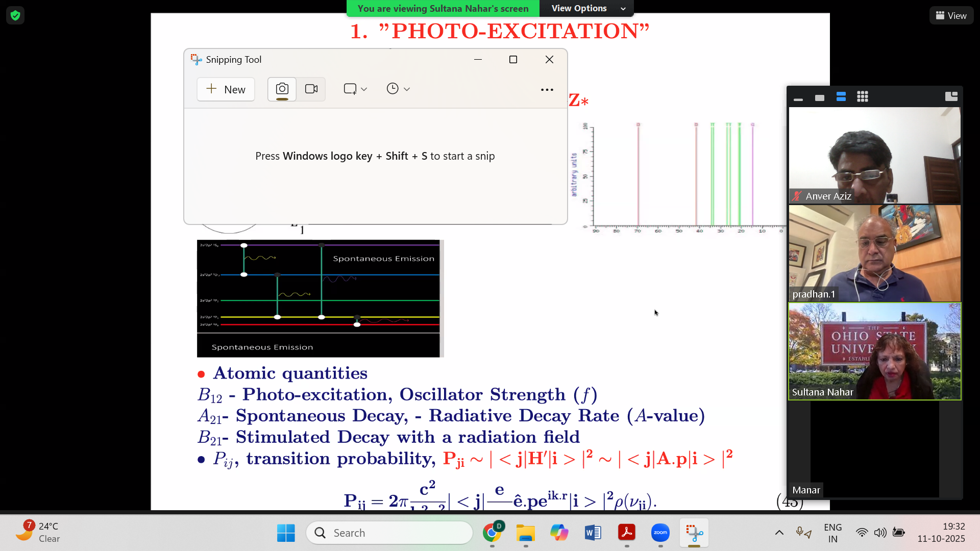Image resolution: width=980 pixels, height=551 pixels.
Task: Switch to video Record mode in Snipping Tool
Action: tap(311, 89)
